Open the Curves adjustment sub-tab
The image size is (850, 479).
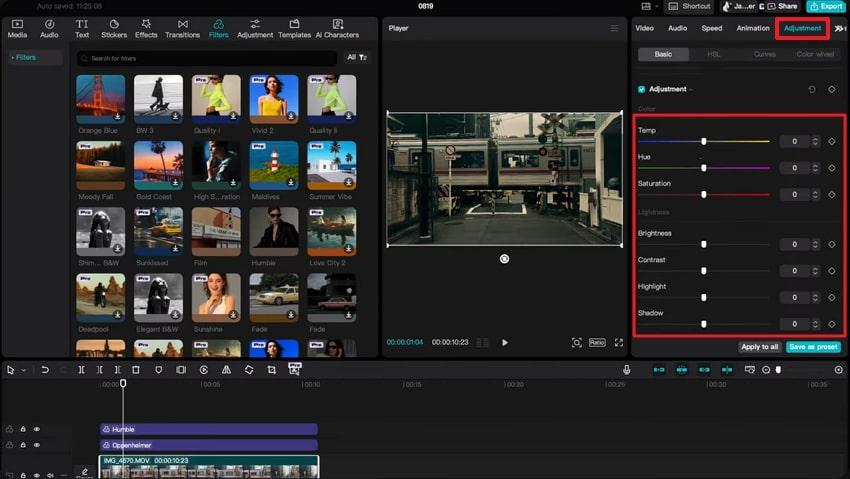pyautogui.click(x=764, y=54)
